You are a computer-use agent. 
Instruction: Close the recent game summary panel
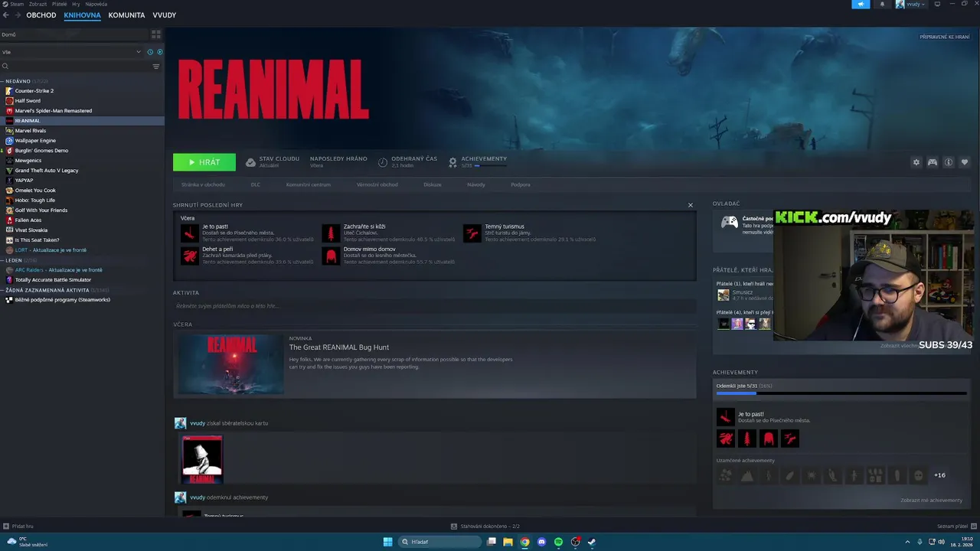tap(690, 205)
